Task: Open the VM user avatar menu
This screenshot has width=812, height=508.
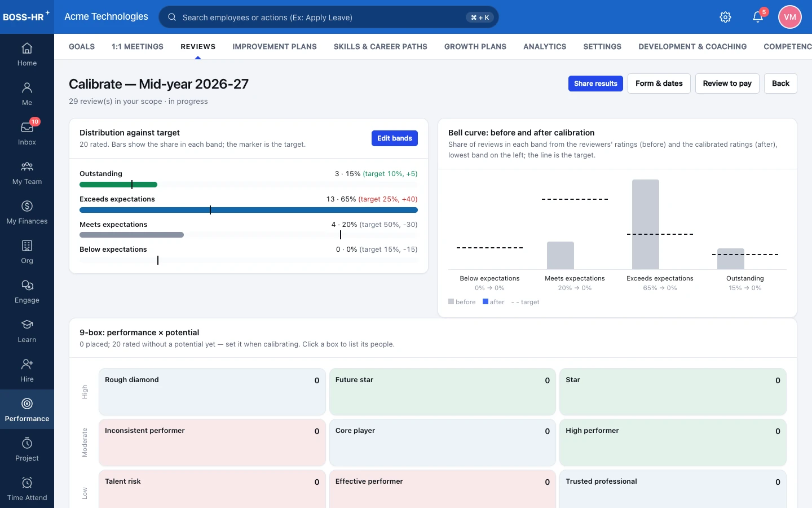Action: tap(790, 17)
